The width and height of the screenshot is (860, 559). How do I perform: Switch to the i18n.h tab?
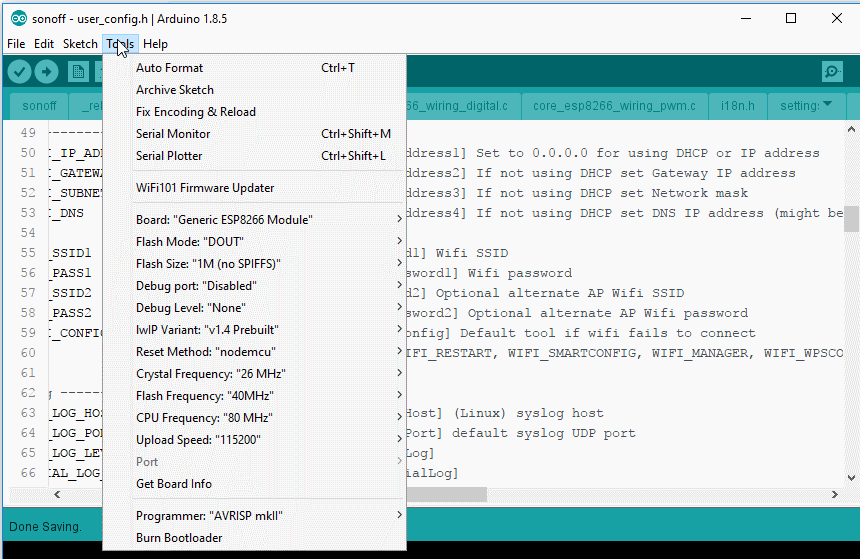(x=737, y=105)
